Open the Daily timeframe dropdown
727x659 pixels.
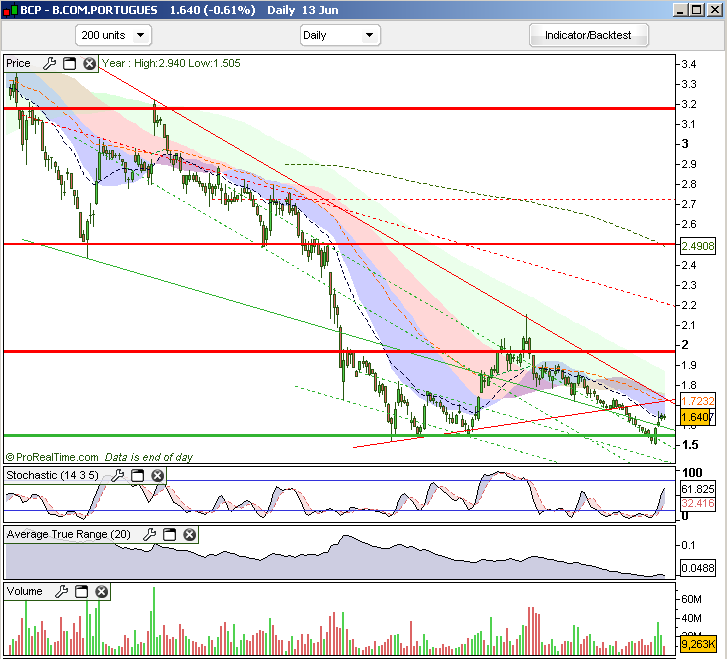point(340,35)
